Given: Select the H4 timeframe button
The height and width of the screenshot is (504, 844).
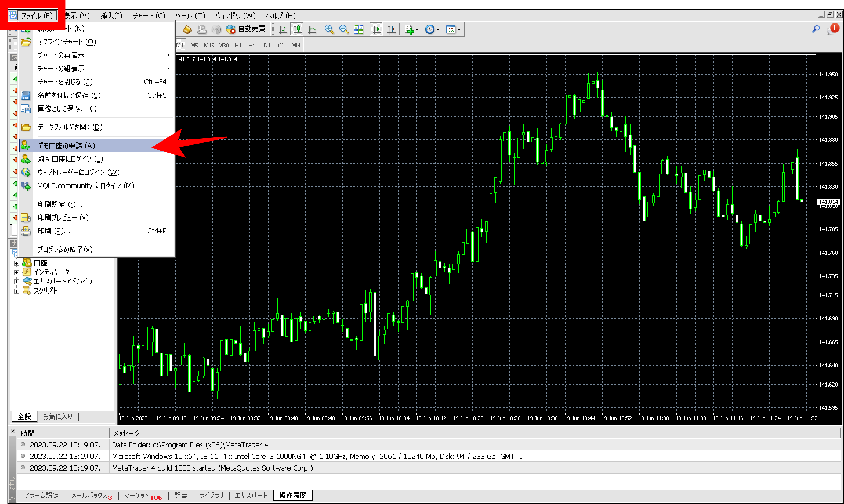Looking at the screenshot, I should pyautogui.click(x=252, y=45).
